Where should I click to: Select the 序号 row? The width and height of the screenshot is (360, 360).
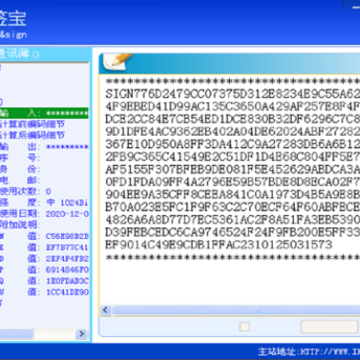click(20, 158)
